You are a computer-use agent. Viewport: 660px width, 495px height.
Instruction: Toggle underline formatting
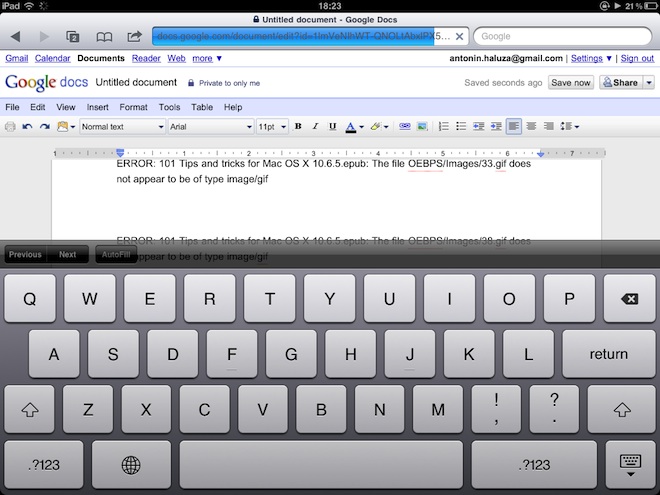333,126
